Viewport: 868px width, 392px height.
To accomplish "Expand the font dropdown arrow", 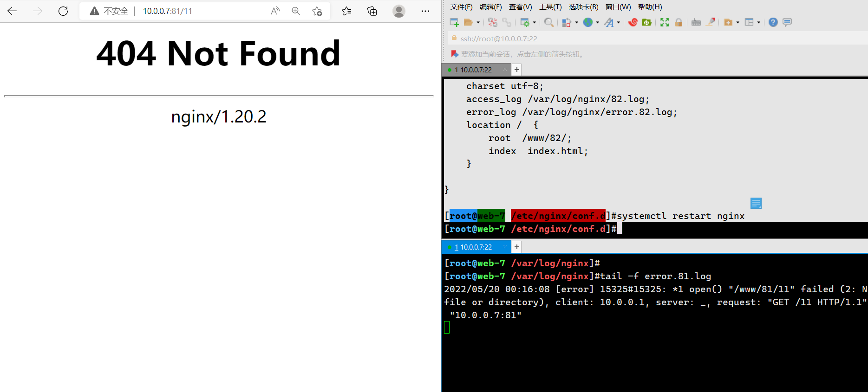I will point(619,22).
